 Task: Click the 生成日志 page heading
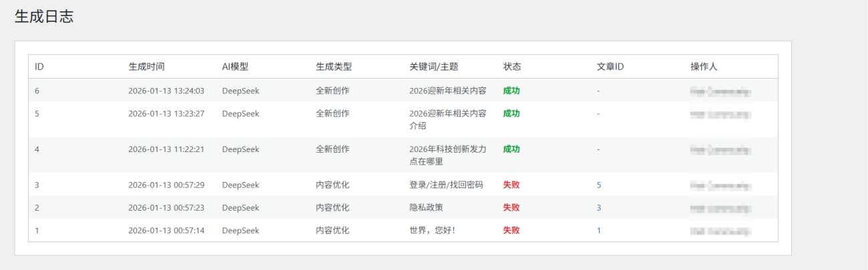pyautogui.click(x=44, y=17)
